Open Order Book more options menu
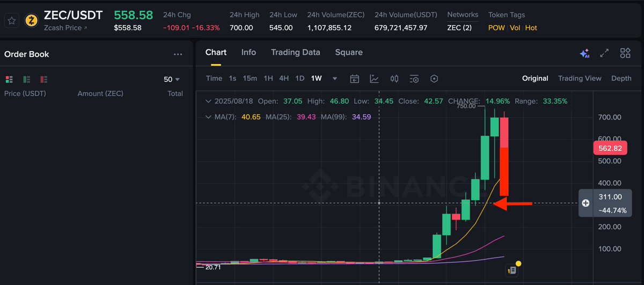Screen dimensions: 644x285 point(178,54)
